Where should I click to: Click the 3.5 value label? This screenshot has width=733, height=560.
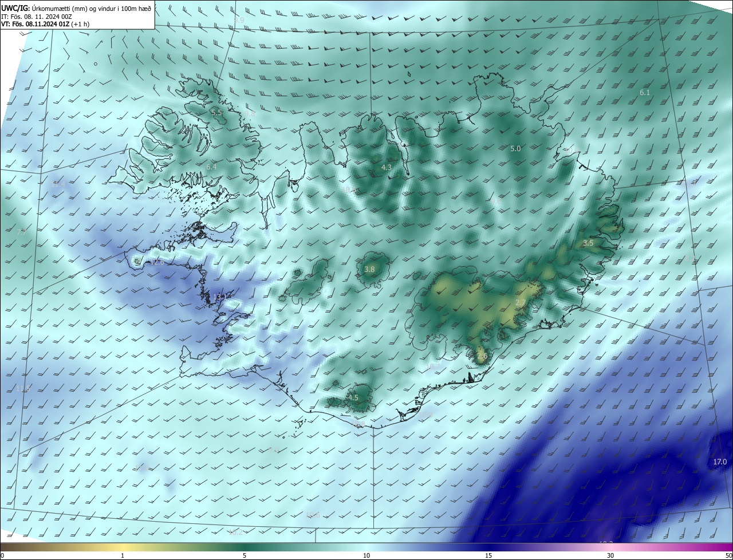point(588,243)
